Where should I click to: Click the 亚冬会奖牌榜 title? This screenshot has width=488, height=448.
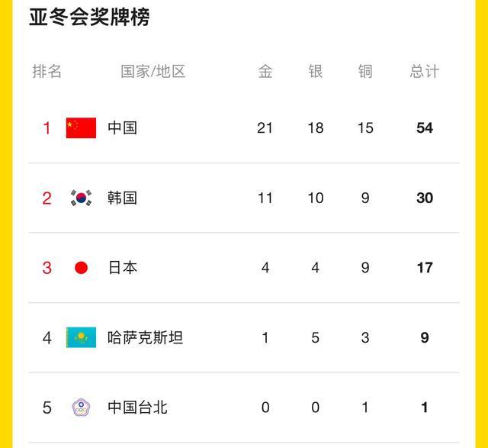point(89,17)
